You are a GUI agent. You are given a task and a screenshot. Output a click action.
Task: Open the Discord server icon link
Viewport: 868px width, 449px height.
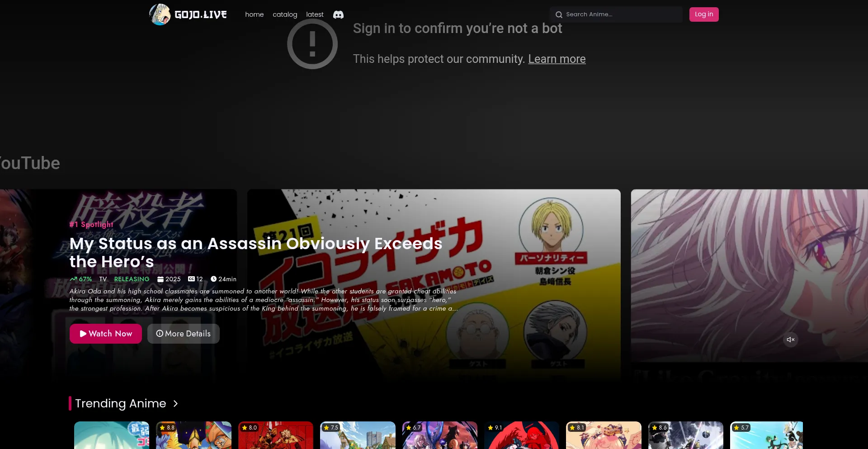(x=338, y=14)
